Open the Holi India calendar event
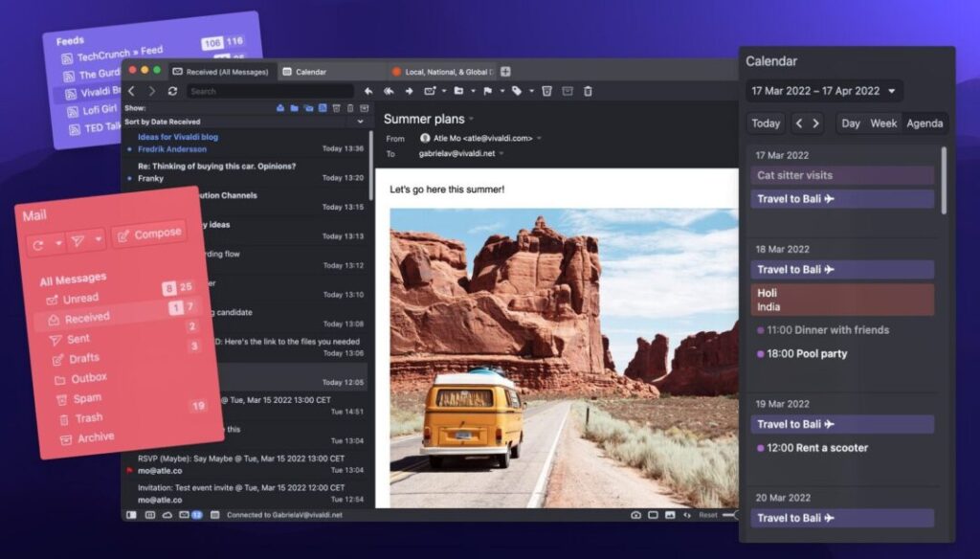This screenshot has height=559, width=980. 842,300
